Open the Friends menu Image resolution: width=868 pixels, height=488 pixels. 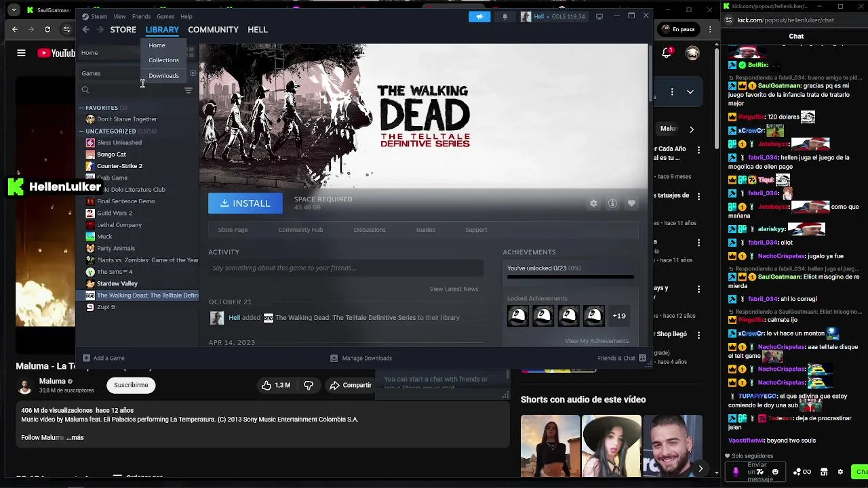(141, 16)
